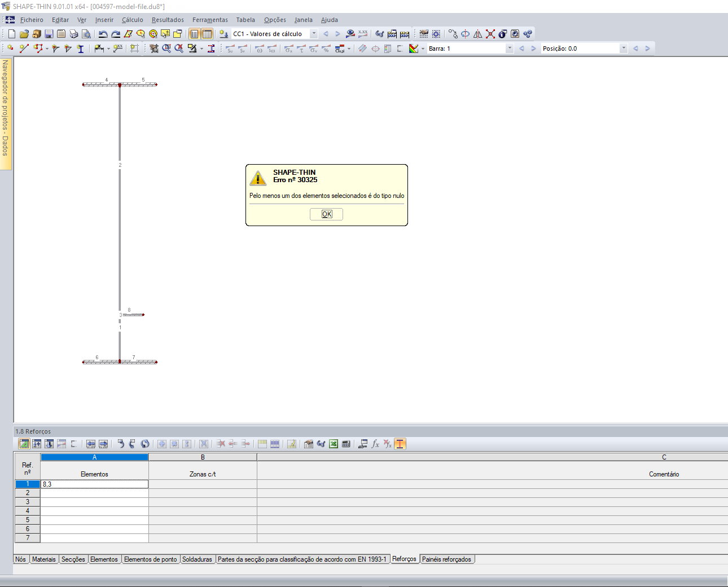The width and height of the screenshot is (728, 587).
Task: Click the eye view icon in the top toolbar
Action: click(x=350, y=34)
